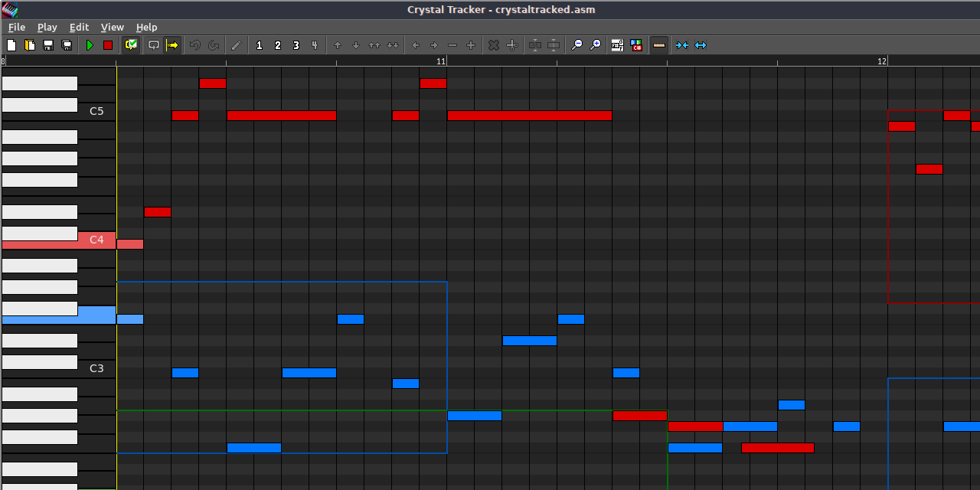
Task: Stop playback with the red square
Action: (x=108, y=45)
